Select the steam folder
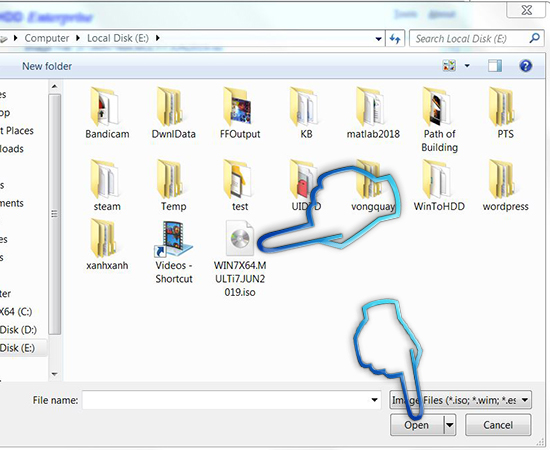This screenshot has width=550, height=450. click(x=107, y=185)
